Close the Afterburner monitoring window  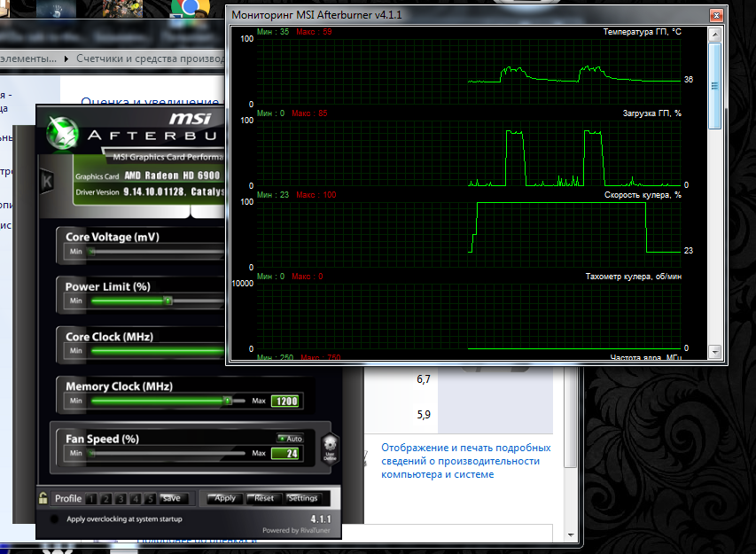tap(716, 15)
